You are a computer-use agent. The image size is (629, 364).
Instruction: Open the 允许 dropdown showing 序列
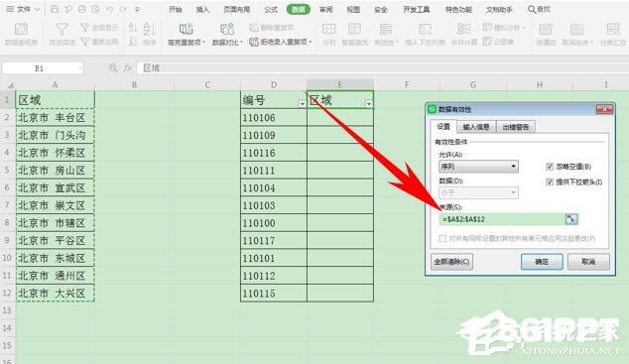click(x=478, y=167)
